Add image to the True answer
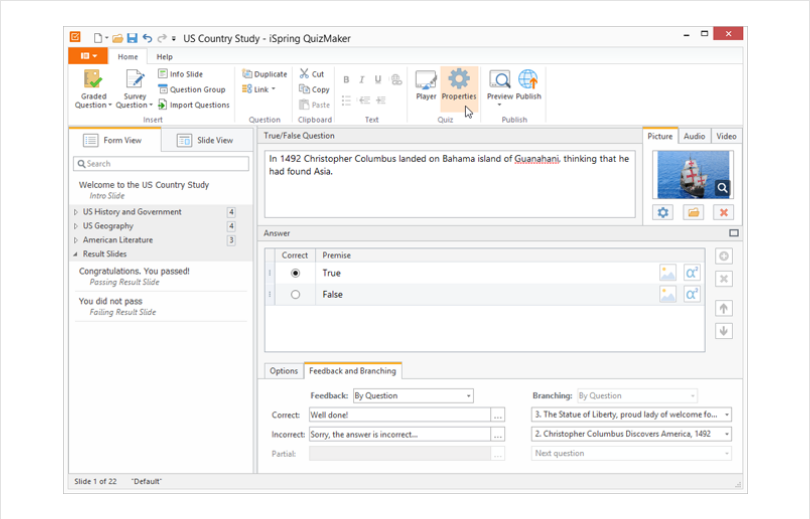 coord(668,272)
